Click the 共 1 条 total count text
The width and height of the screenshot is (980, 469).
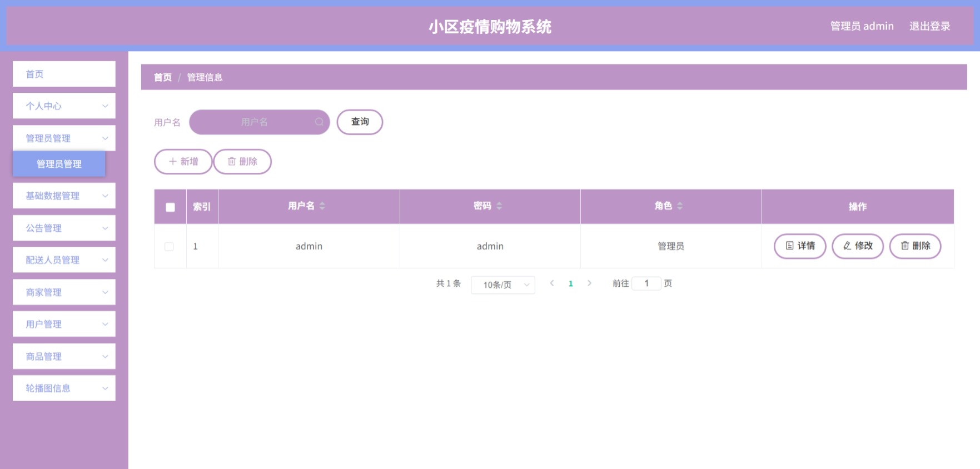[x=449, y=283]
